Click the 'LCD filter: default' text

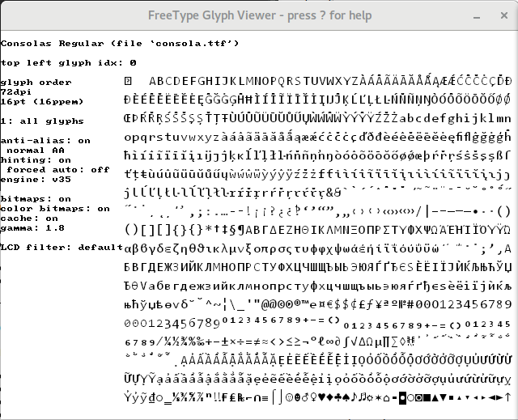pos(62,248)
